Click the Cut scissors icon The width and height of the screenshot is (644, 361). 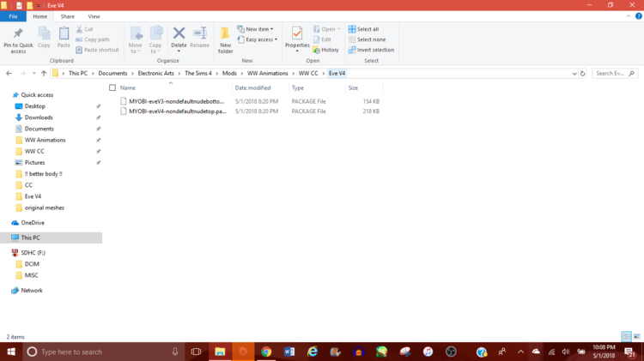pyautogui.click(x=79, y=29)
